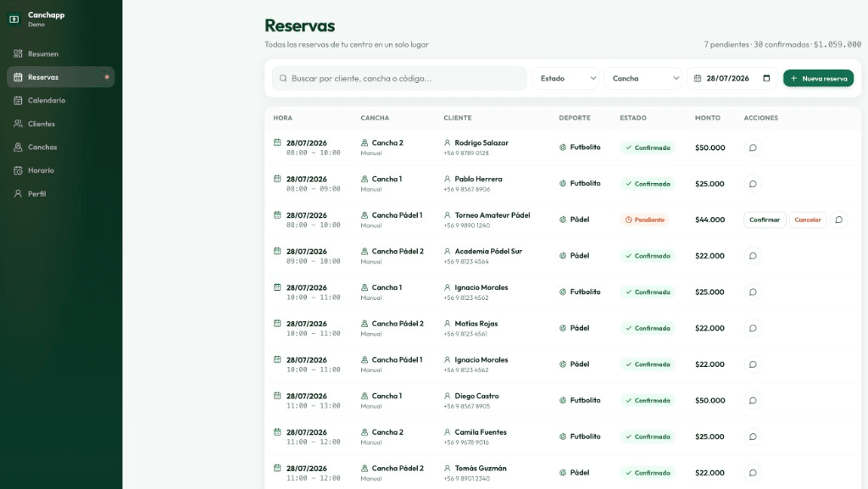Image resolution: width=868 pixels, height=489 pixels.
Task: Open message icon for Diego Castro
Action: 753,401
